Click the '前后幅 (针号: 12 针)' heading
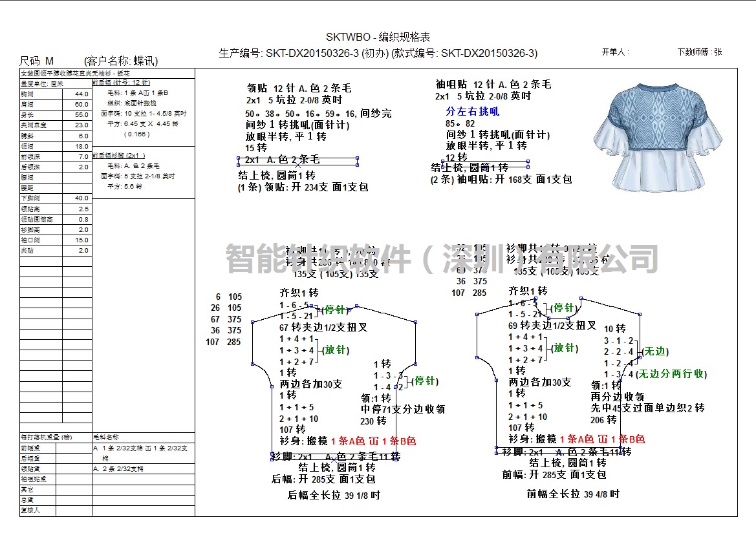The height and width of the screenshot is (535, 756). [122, 83]
